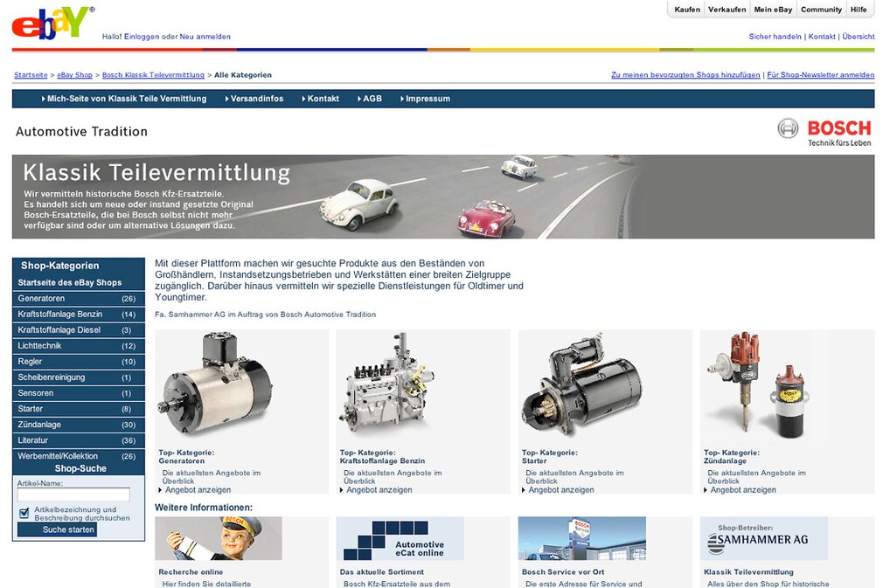Select the Werbemittel/Kollektion category
Image resolution: width=883 pixels, height=588 pixels.
pyautogui.click(x=79, y=456)
